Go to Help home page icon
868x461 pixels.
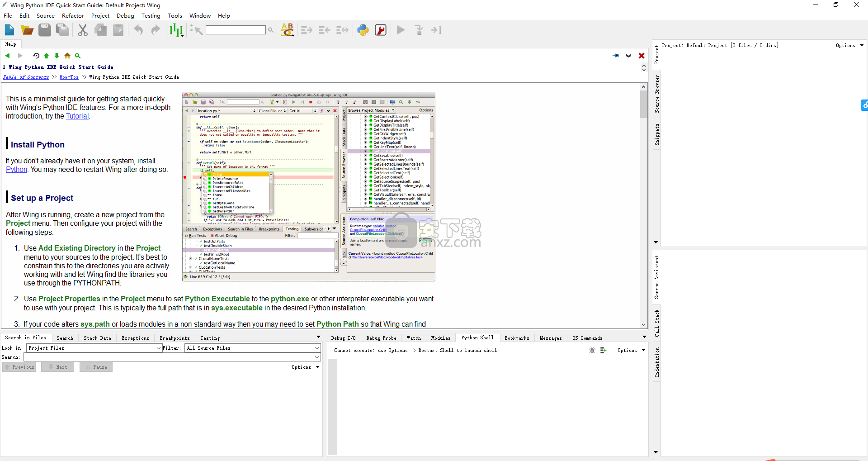coord(67,56)
